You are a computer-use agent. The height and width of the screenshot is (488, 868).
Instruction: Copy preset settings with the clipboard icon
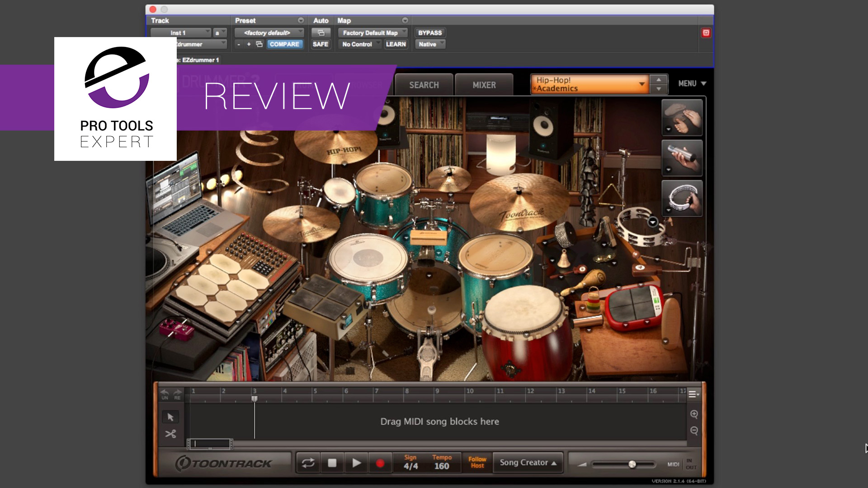coord(259,44)
